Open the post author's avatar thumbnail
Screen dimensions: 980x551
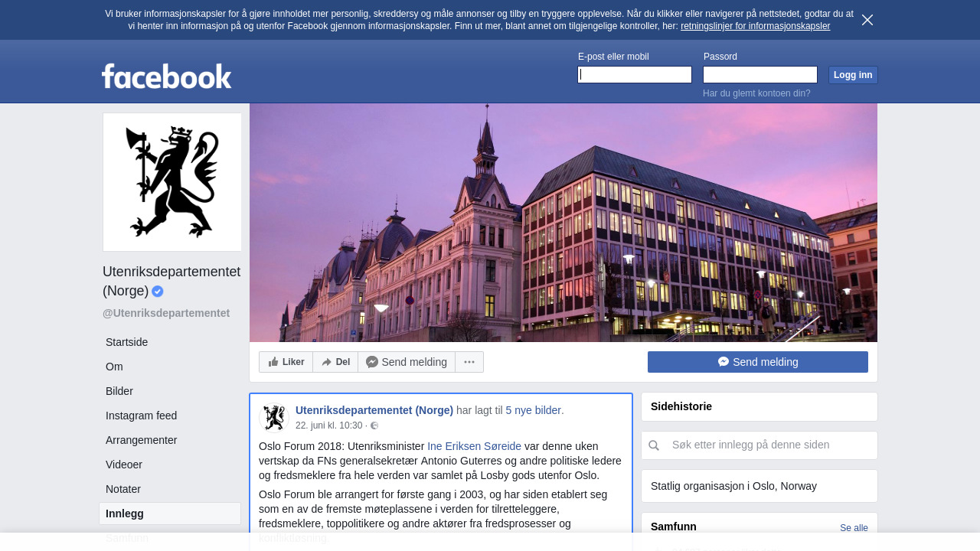coord(274,418)
